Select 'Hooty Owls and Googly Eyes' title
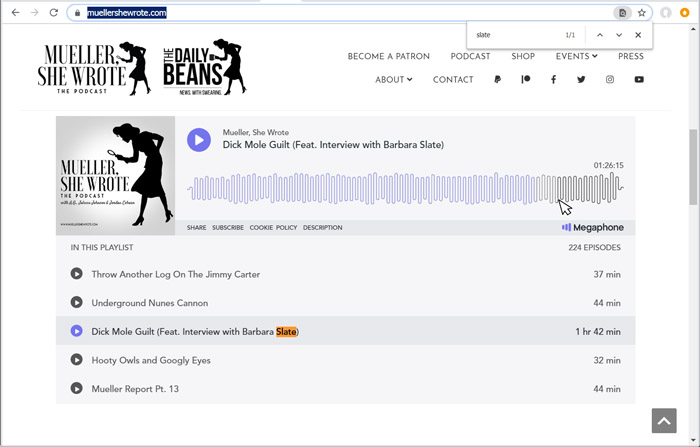700x447 pixels. tap(151, 360)
